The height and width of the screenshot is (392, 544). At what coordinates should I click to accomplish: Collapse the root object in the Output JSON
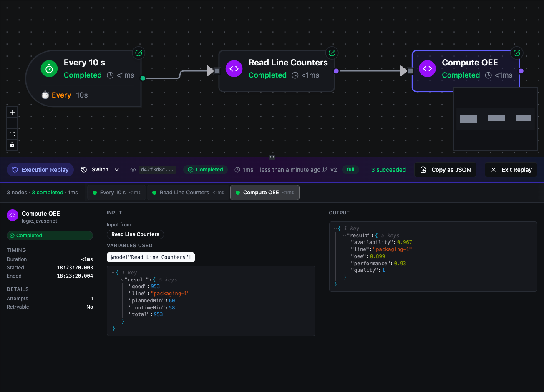click(335, 229)
